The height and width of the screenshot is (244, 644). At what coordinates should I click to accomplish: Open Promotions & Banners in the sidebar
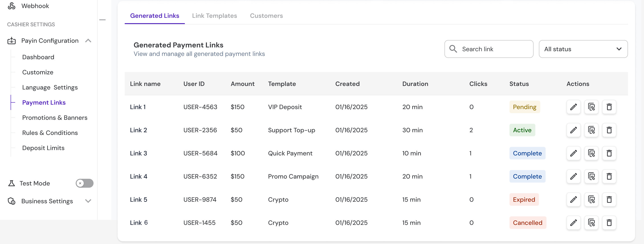click(55, 118)
